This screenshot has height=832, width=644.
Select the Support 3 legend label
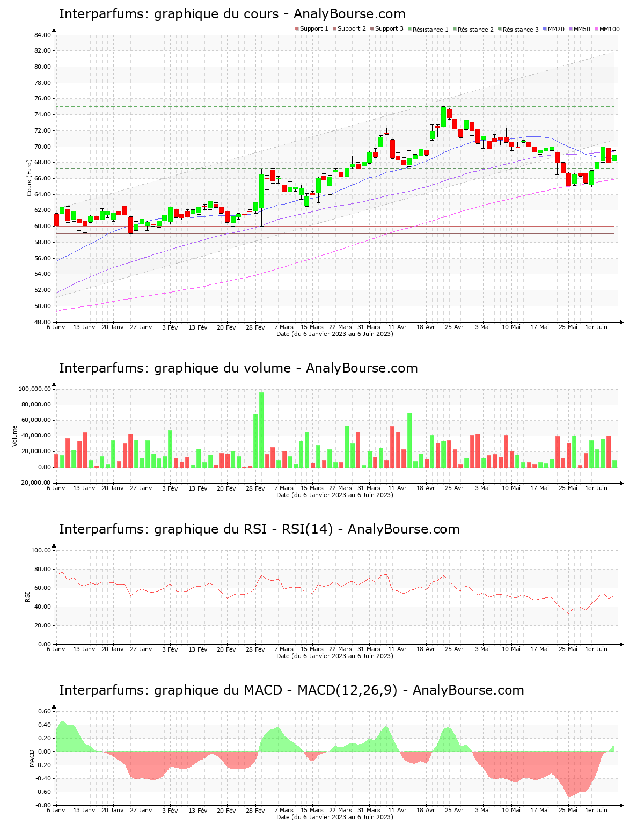click(389, 28)
